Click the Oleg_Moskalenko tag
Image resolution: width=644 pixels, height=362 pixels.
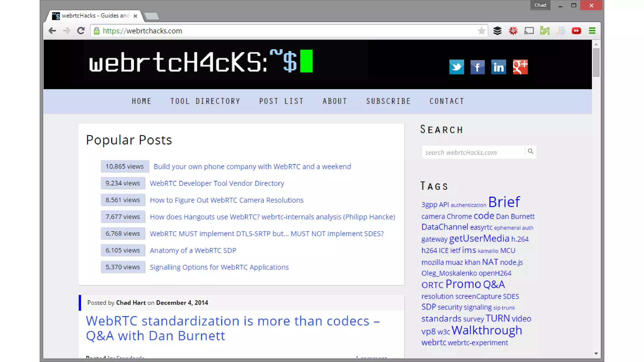tap(449, 273)
